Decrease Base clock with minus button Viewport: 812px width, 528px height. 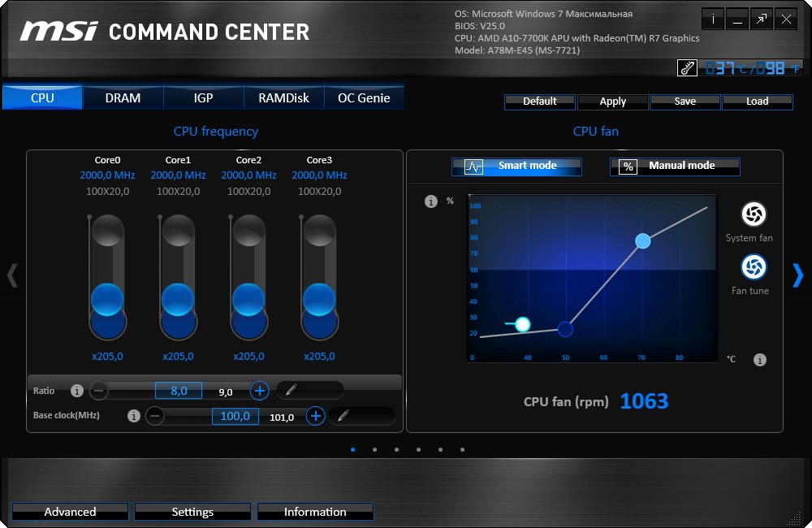155,416
